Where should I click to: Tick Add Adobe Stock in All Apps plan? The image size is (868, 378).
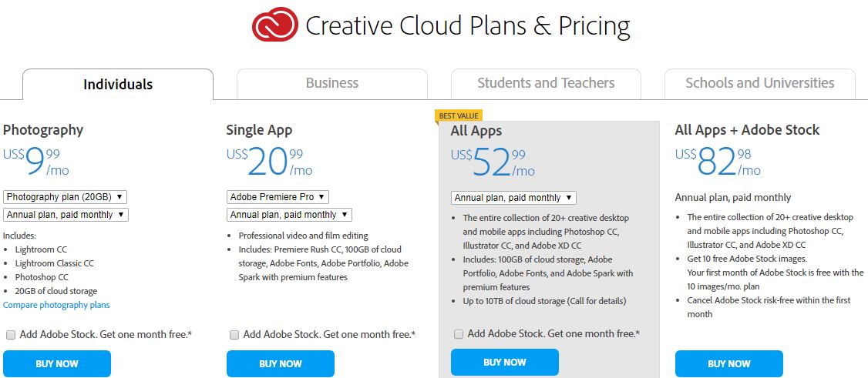(x=459, y=334)
